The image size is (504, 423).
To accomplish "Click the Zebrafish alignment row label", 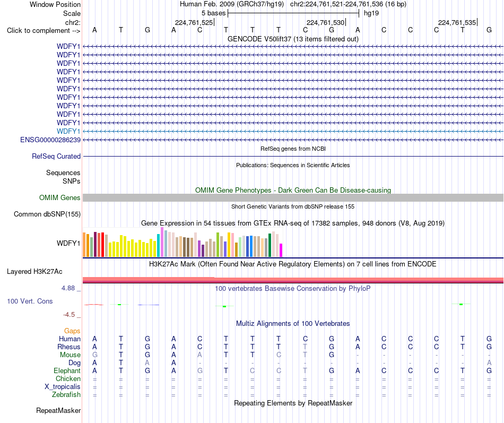I will [66, 395].
